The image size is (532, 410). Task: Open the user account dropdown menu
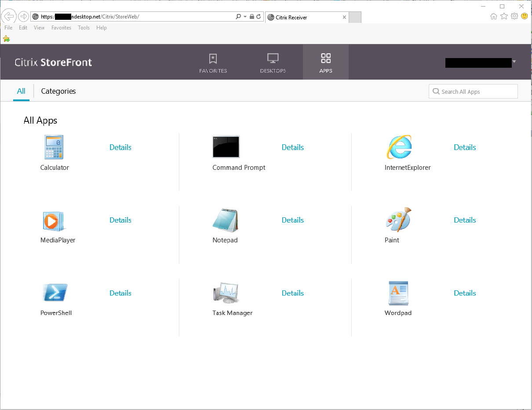(x=481, y=62)
